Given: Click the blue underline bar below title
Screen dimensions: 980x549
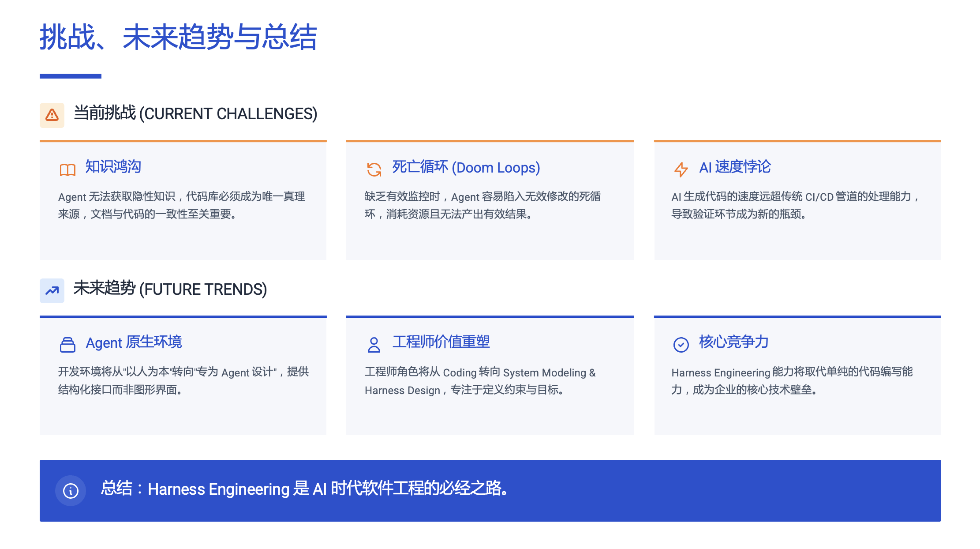Looking at the screenshot, I should pyautogui.click(x=71, y=76).
